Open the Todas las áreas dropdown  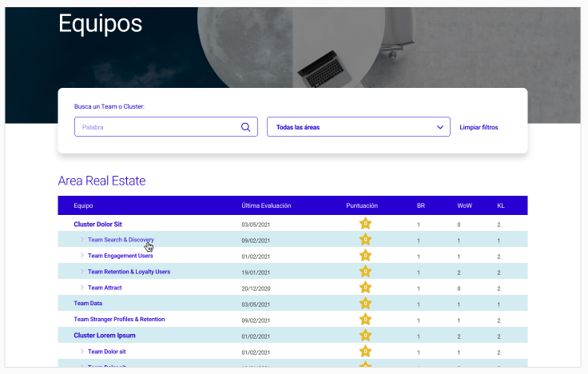(x=359, y=127)
